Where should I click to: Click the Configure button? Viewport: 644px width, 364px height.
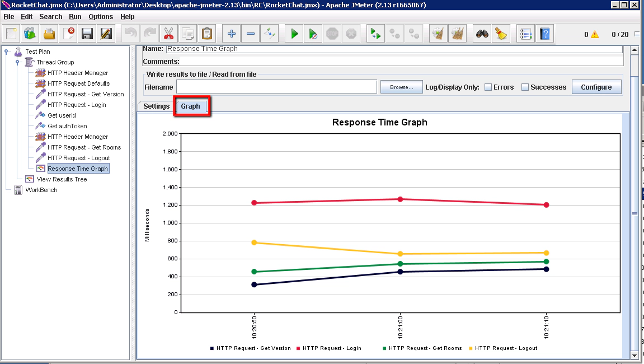[596, 87]
